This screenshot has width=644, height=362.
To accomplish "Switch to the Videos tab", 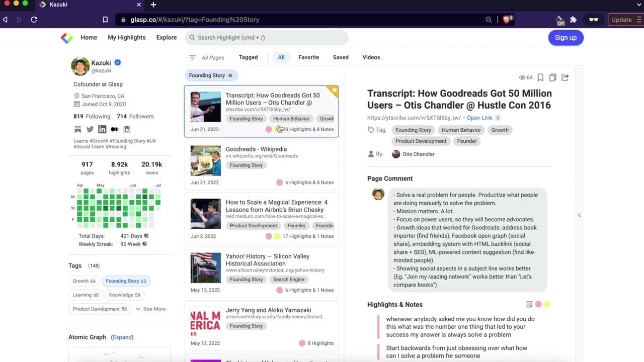I will (x=371, y=57).
